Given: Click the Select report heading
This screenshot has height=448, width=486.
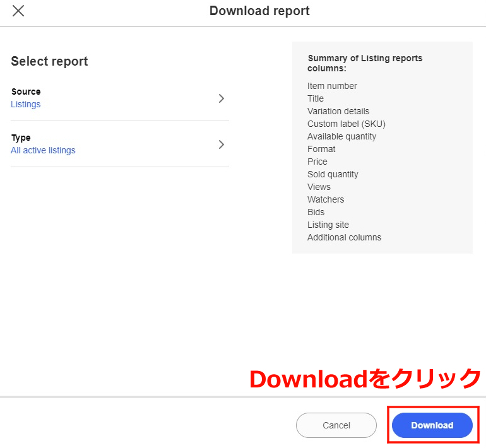Looking at the screenshot, I should [x=50, y=61].
